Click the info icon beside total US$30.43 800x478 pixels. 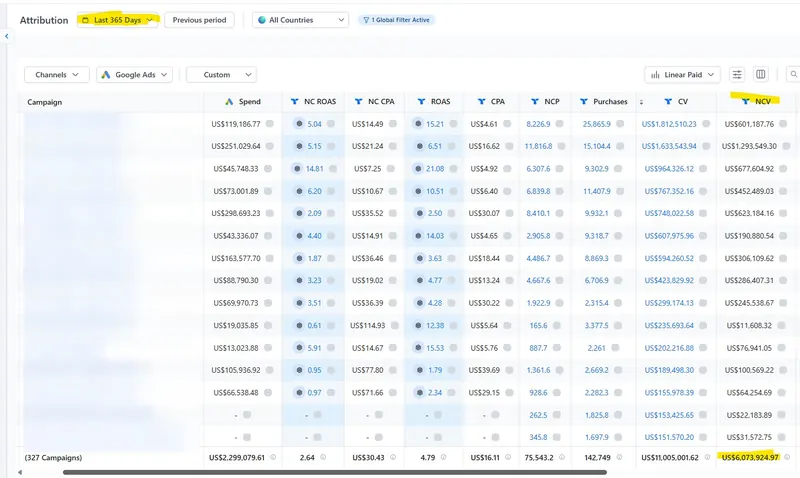coord(392,457)
